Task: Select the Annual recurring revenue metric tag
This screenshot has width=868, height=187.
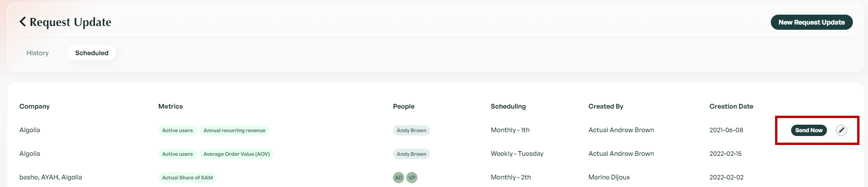Action: [x=234, y=130]
